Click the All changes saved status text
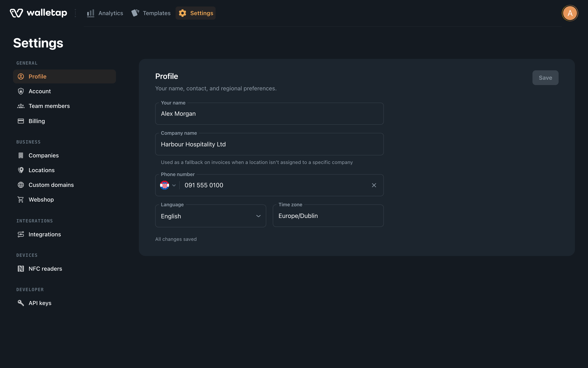 click(176, 239)
